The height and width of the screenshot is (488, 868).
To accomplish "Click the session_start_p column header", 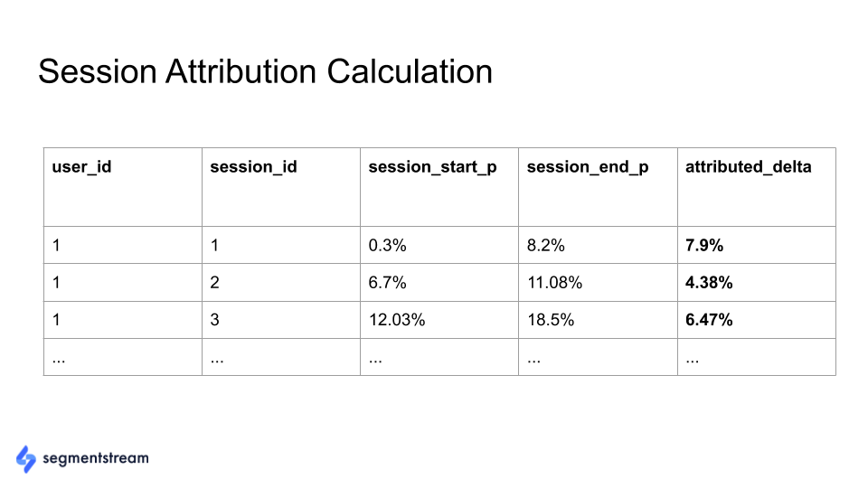I will coord(432,167).
